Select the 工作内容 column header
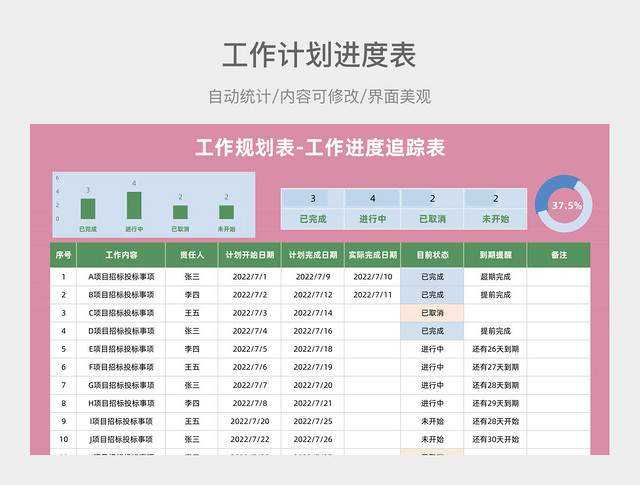The height and width of the screenshot is (485, 640). [x=121, y=255]
